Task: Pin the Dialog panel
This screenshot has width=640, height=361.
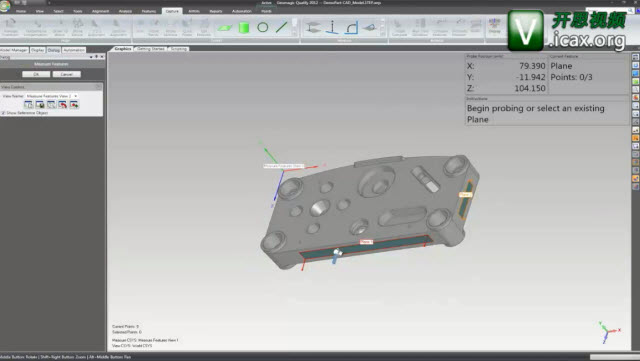Action: (x=96, y=57)
